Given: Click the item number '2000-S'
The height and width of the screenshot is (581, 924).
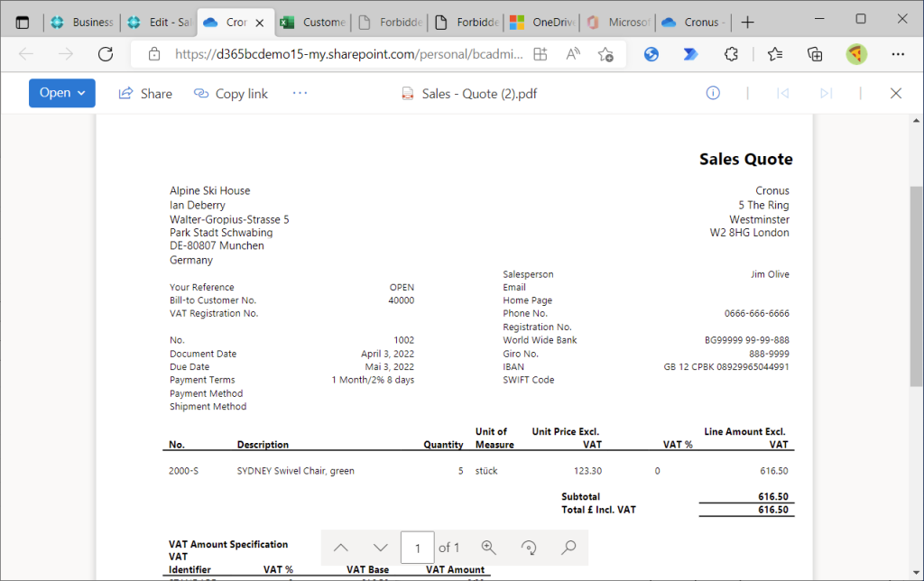Looking at the screenshot, I should 184,471.
